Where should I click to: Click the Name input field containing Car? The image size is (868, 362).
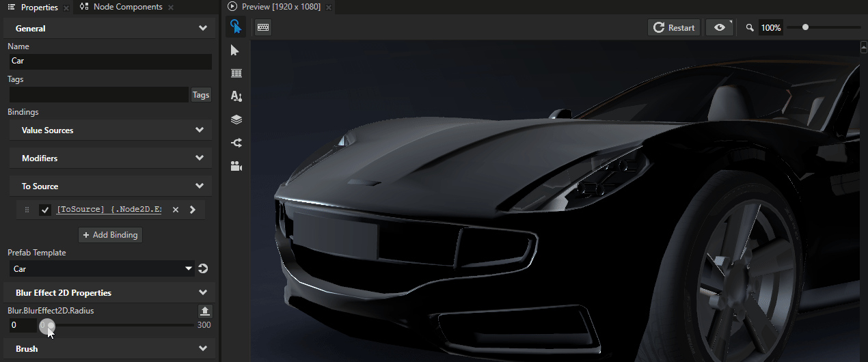click(x=109, y=61)
